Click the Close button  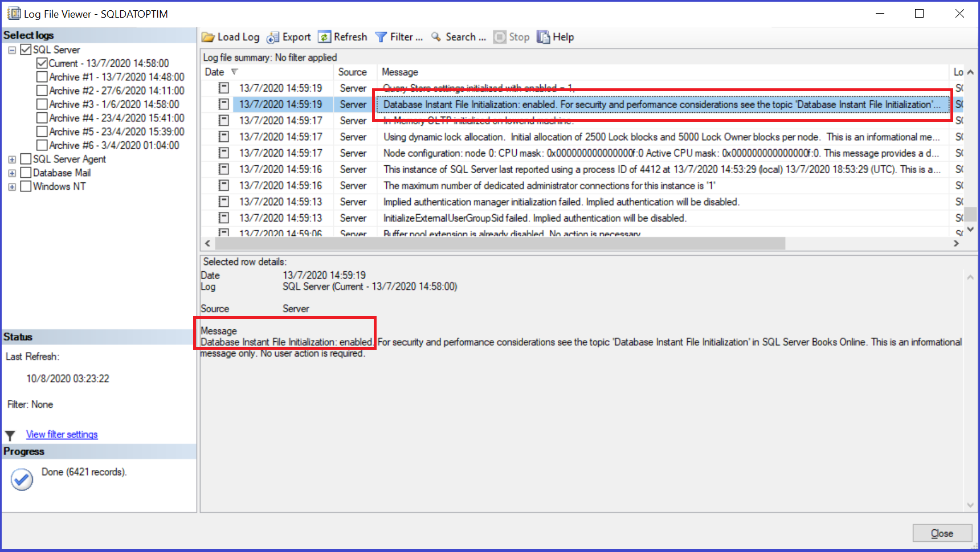(942, 533)
